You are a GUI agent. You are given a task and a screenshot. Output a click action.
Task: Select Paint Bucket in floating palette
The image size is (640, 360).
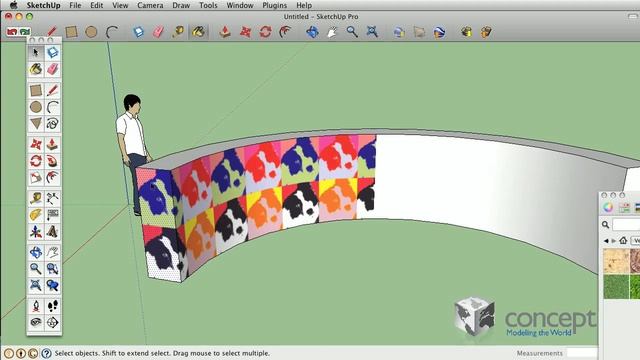point(36,69)
